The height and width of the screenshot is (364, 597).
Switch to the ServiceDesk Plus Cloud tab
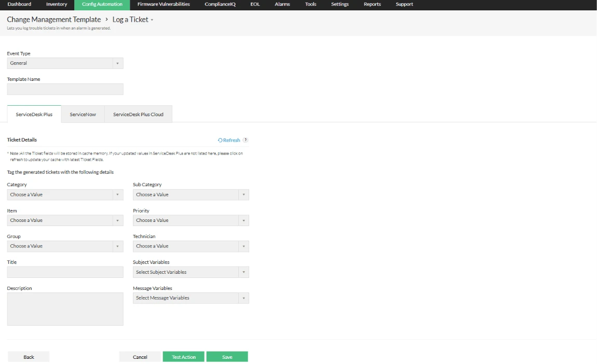[x=138, y=114]
